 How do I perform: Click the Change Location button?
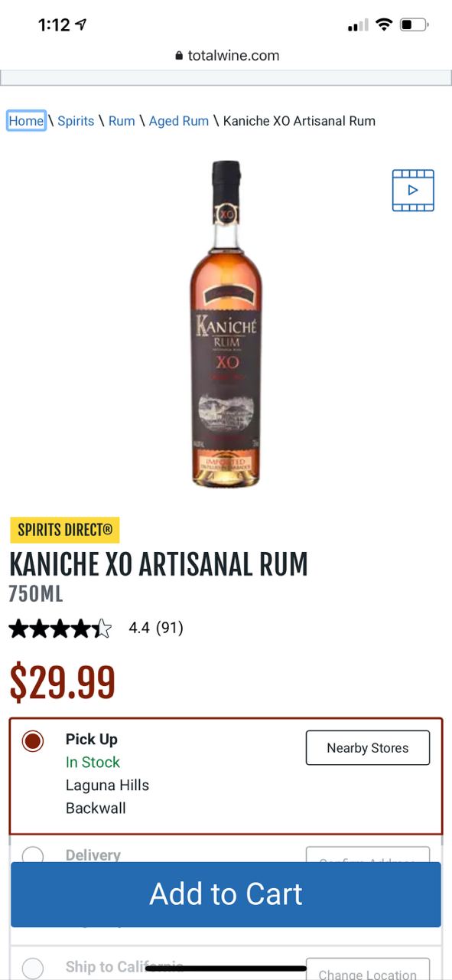pos(368,969)
